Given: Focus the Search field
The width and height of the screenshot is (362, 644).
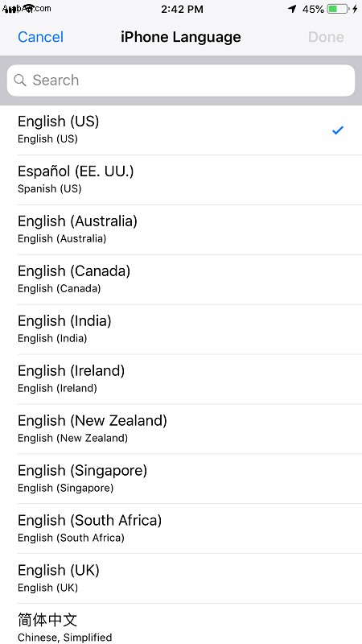Looking at the screenshot, I should [x=181, y=80].
